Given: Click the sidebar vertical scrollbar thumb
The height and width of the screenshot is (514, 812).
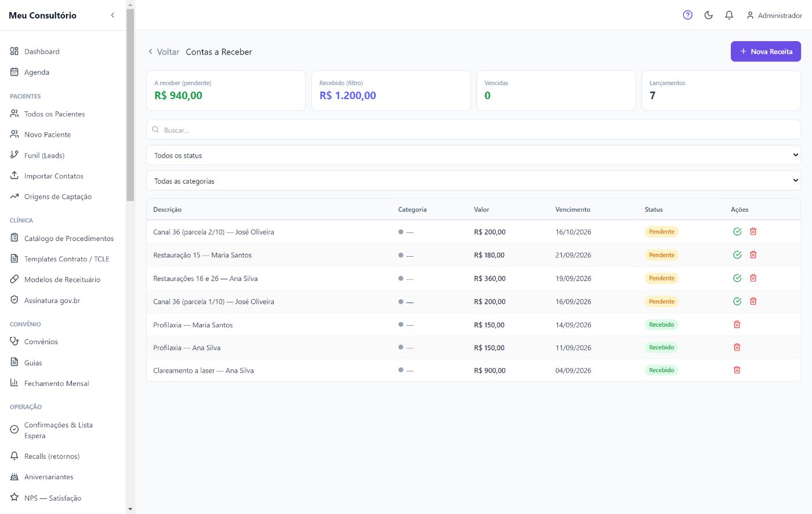Looking at the screenshot, I should pyautogui.click(x=130, y=104).
